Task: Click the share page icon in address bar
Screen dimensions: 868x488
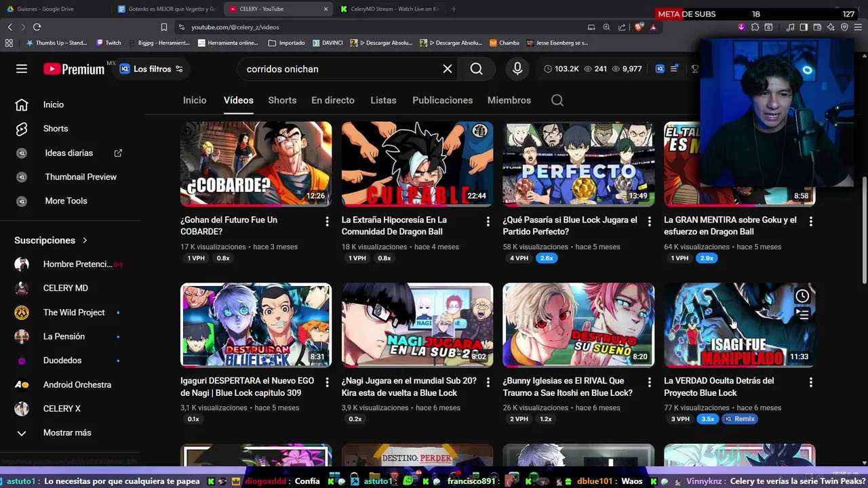Action: [x=622, y=27]
